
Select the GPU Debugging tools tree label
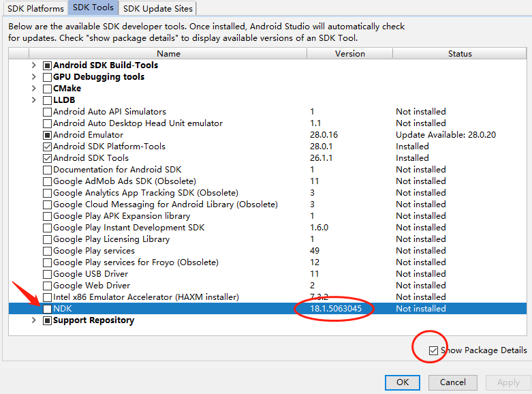99,77
